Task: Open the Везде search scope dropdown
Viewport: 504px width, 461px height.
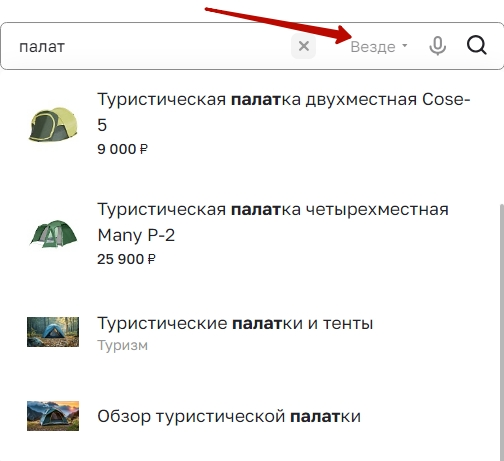Action: (x=379, y=47)
